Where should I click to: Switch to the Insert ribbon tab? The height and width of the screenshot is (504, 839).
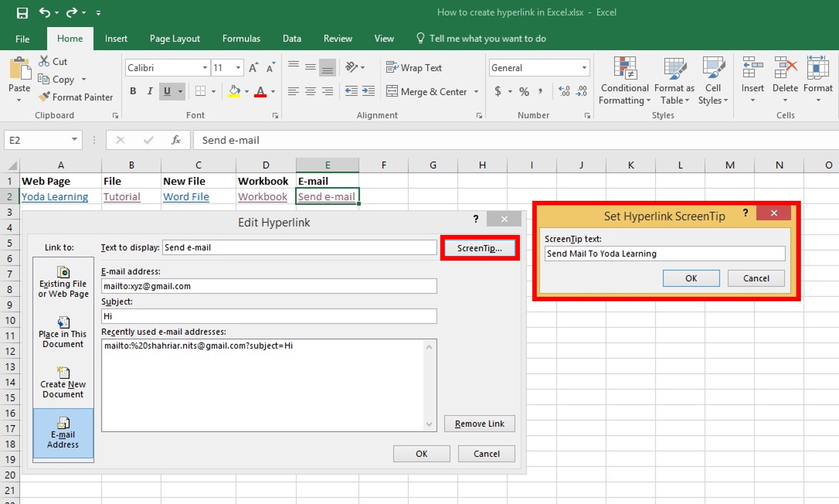click(116, 39)
